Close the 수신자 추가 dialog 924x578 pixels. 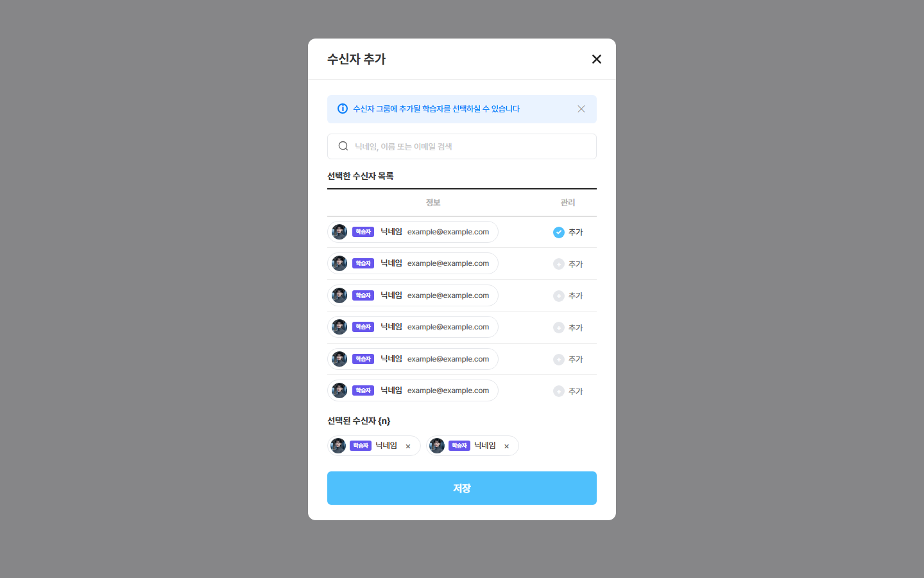[597, 59]
